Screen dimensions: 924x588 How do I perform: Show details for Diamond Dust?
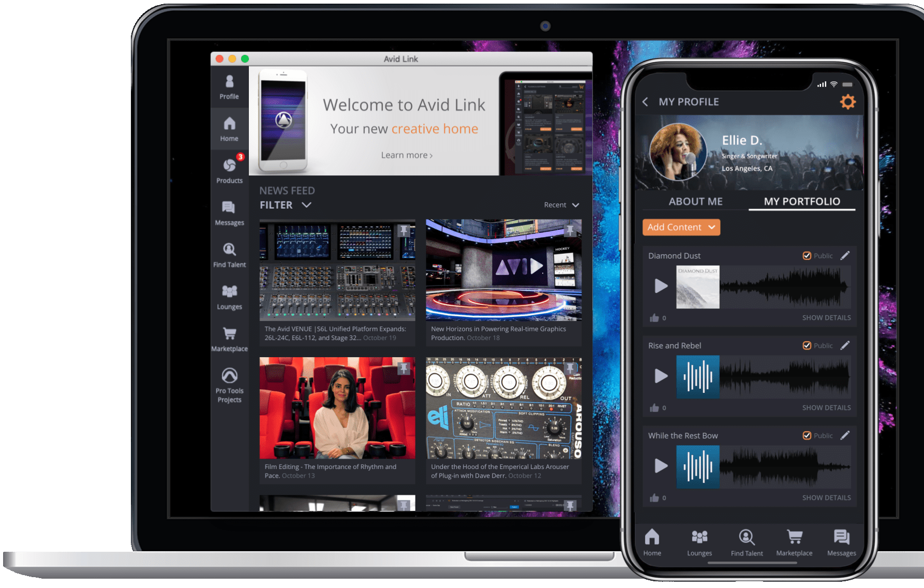[826, 318]
